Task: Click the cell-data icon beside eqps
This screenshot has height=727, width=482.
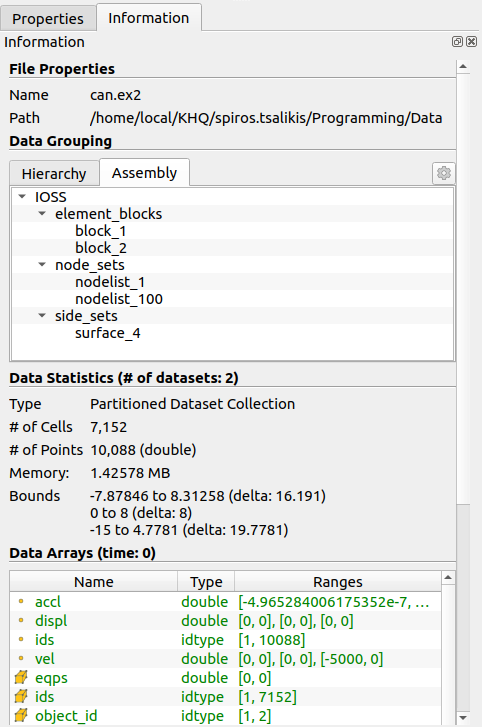Action: coord(21,677)
